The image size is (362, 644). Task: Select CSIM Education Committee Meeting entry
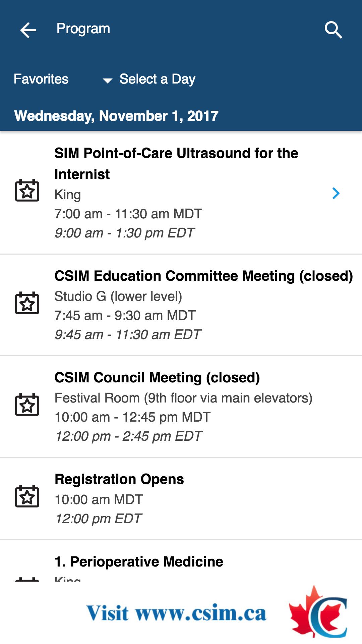click(203, 276)
